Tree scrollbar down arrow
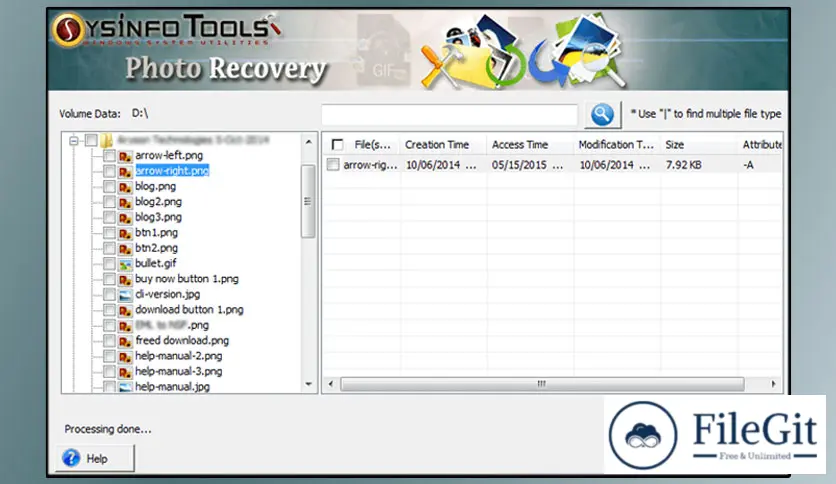 (309, 384)
